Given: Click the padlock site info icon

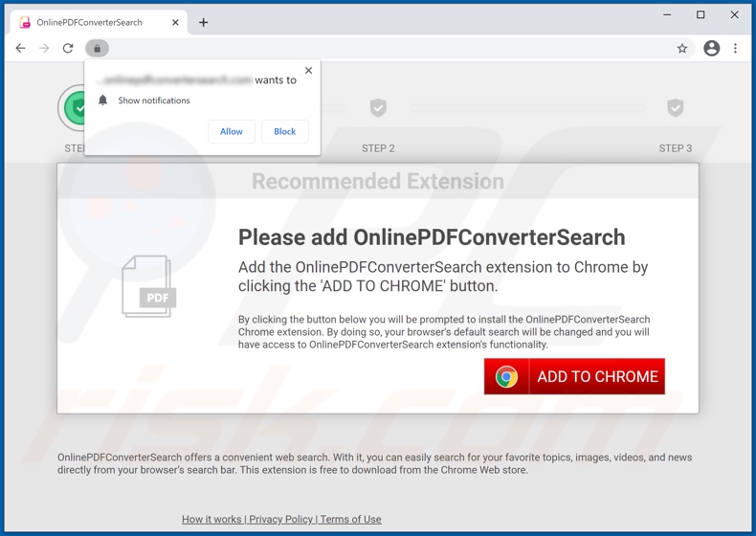Looking at the screenshot, I should pyautogui.click(x=97, y=48).
